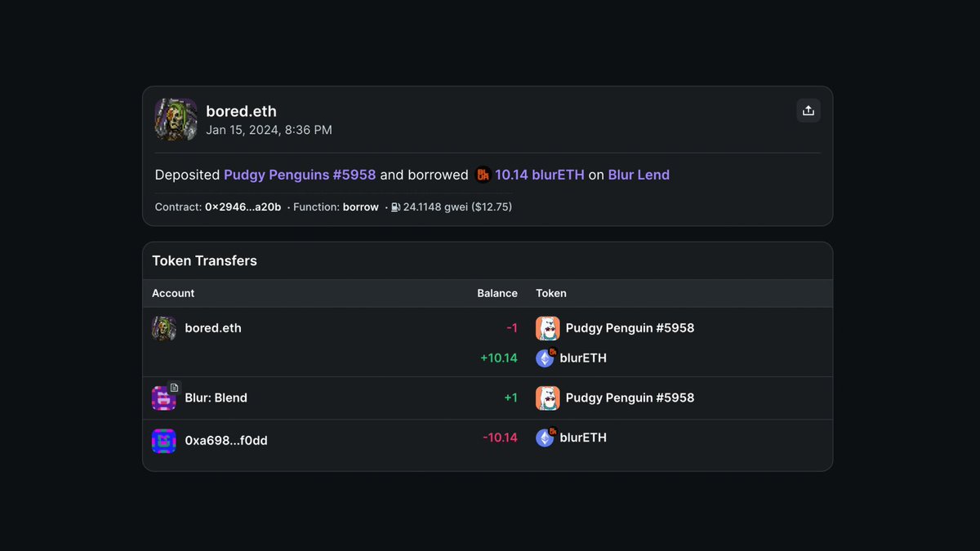Click the orange Blur flame icon beside 10.14 blurETH
The image size is (980, 551).
click(x=483, y=174)
